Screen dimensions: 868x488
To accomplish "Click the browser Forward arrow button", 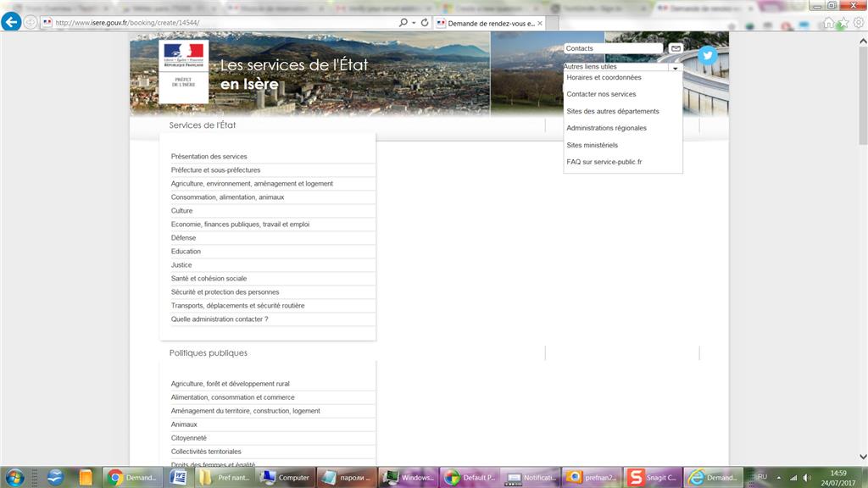I will [31, 23].
